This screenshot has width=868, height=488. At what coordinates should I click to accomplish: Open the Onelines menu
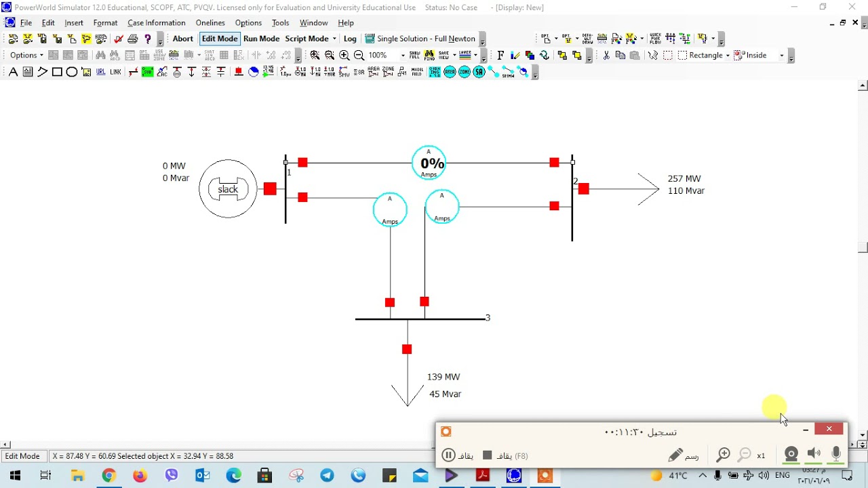coord(210,22)
